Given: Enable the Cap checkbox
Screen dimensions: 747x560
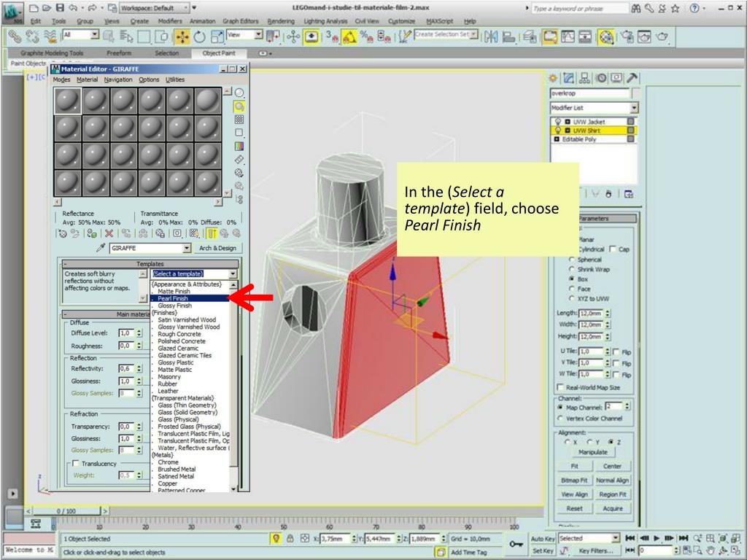Looking at the screenshot, I should [x=613, y=249].
